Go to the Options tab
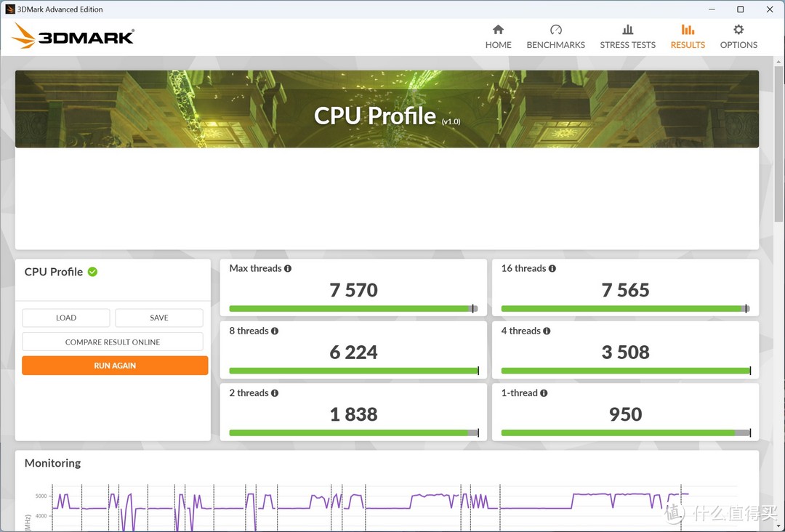The image size is (785, 532). [x=738, y=36]
